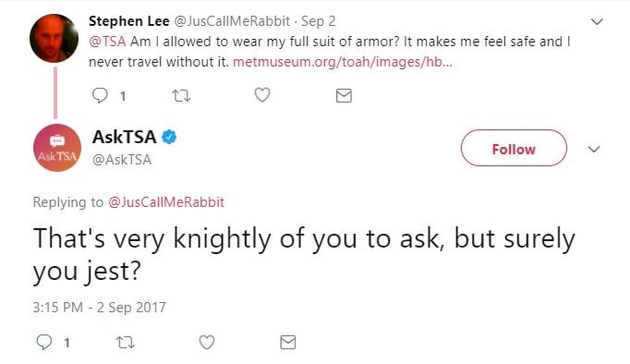
Task: Open the 3:15 PM - 2 Sep 2017 timestamp
Action: 99,308
